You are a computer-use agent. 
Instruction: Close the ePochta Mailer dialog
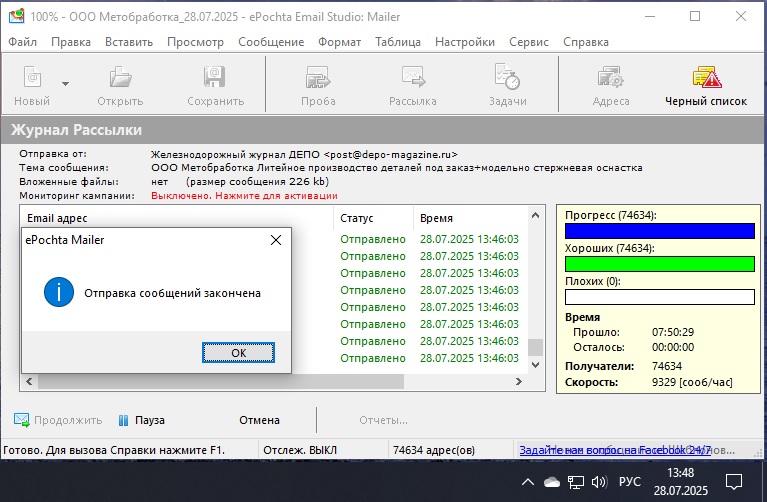[276, 240]
